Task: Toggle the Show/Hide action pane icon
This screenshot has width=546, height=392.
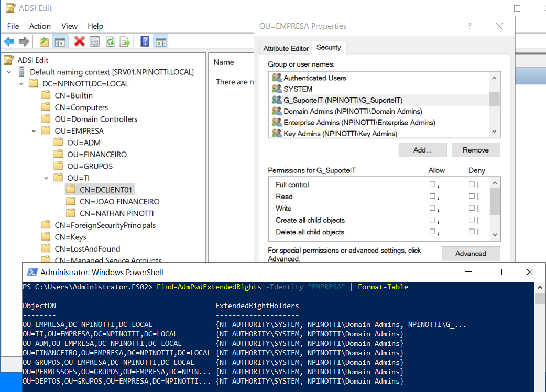Action: pyautogui.click(x=161, y=42)
